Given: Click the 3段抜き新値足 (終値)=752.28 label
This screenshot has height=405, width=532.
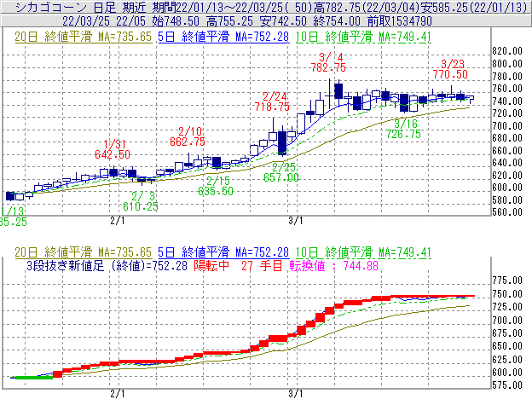Looking at the screenshot, I should pyautogui.click(x=107, y=266).
